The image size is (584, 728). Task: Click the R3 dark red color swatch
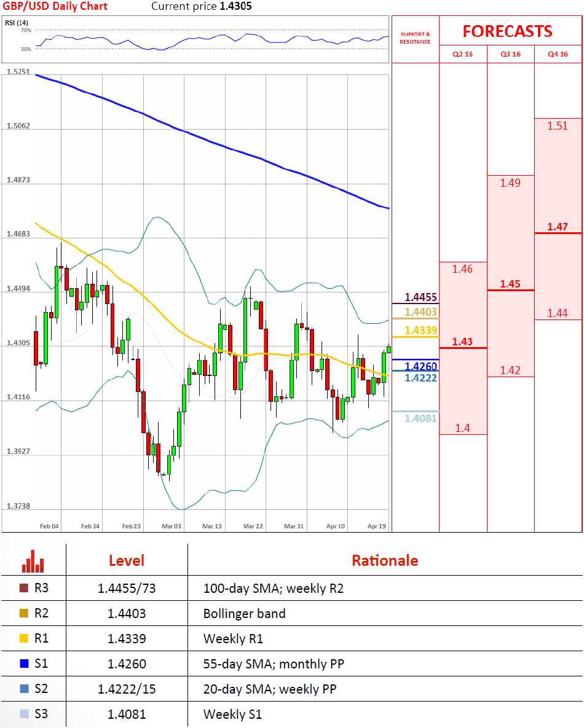pos(24,588)
